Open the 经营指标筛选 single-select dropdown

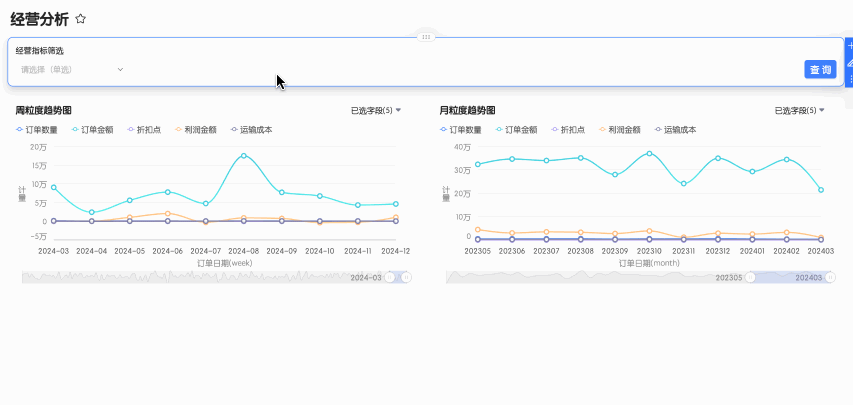coord(72,70)
